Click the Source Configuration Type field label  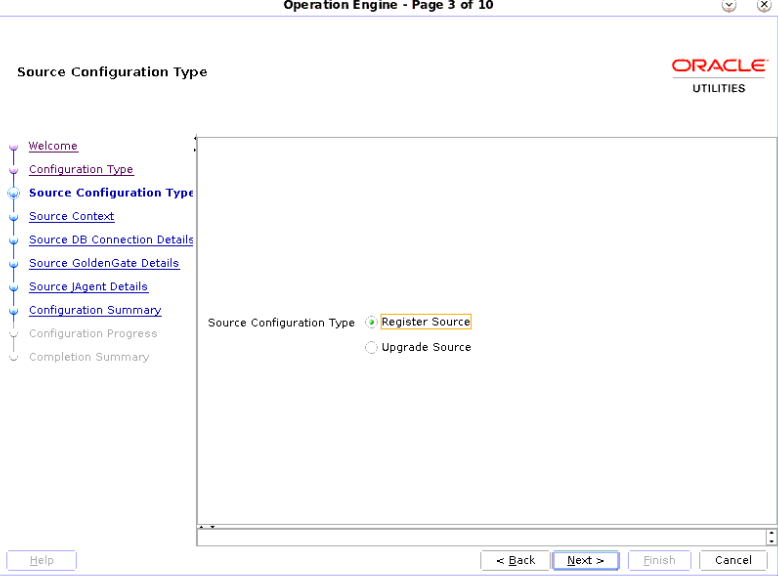281,322
